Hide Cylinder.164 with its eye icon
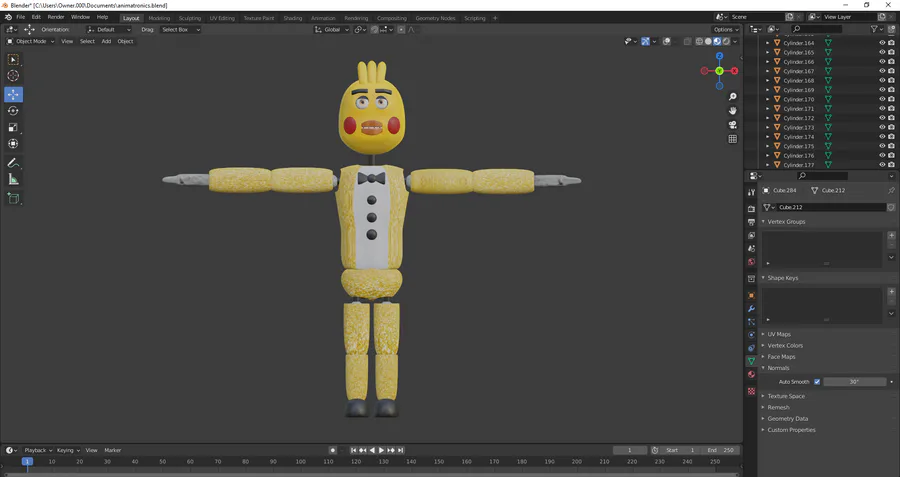Screen dimensions: 900x477 pos(882,43)
